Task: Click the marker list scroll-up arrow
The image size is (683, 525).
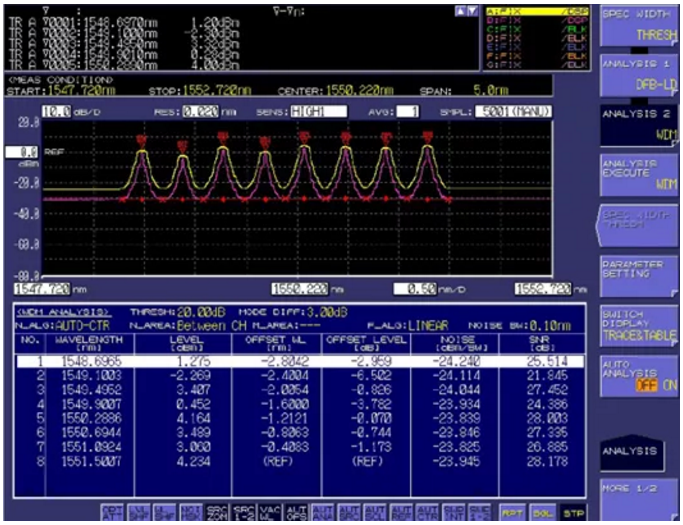Action: (460, 12)
